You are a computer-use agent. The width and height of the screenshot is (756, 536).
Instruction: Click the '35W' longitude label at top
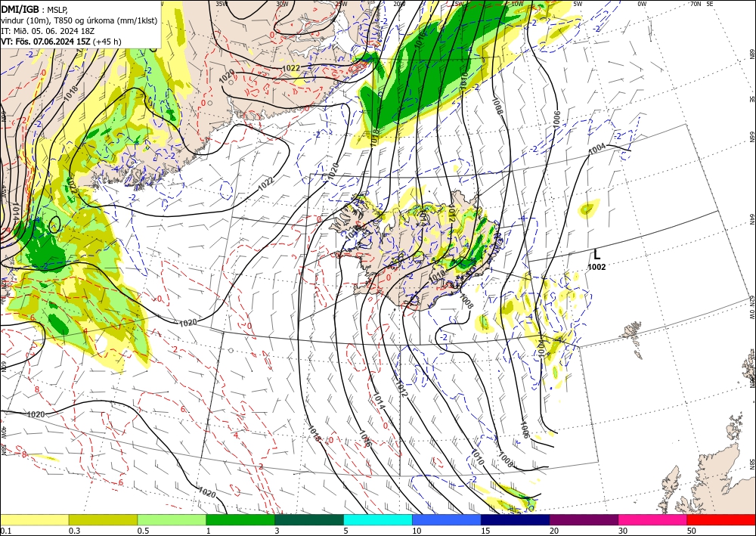pyautogui.click(x=222, y=4)
